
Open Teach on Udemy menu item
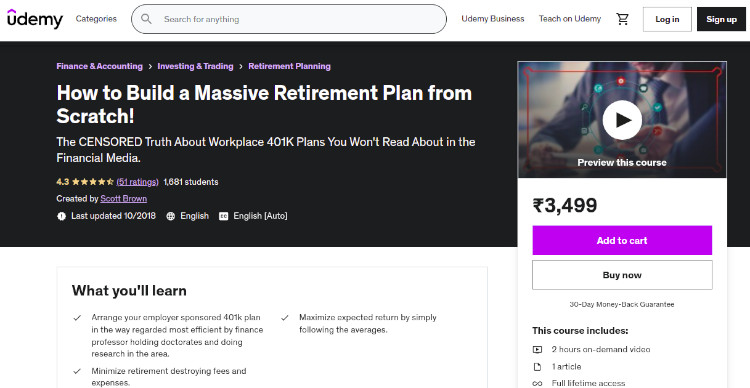pos(570,19)
